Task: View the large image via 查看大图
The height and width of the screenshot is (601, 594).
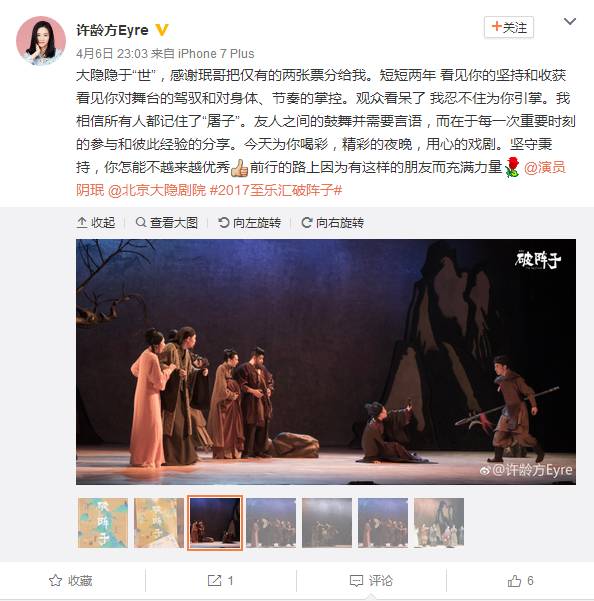Action: (x=167, y=223)
